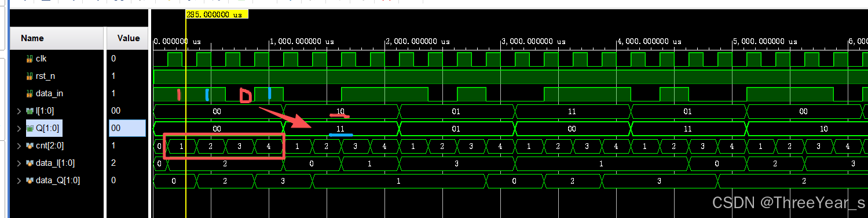Click the Value column header
This screenshot has height=218, width=868.
127,38
